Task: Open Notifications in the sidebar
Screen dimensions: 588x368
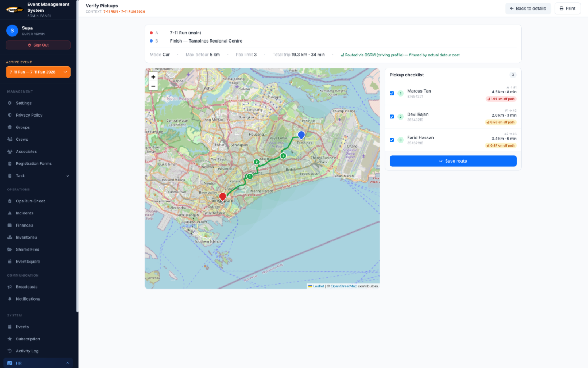Action: pos(38,299)
